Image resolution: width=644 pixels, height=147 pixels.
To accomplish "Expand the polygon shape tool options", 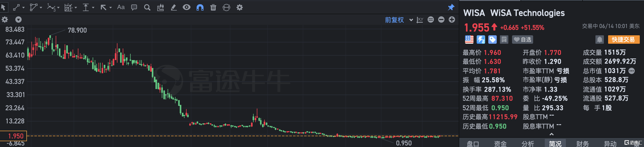I will pyautogui.click(x=41, y=8).
